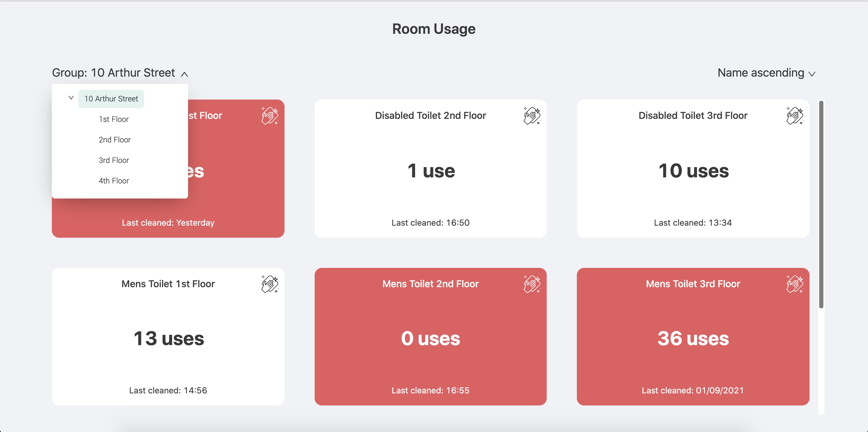Open the Disabled Toilet 2nd Floor card
The image size is (868, 432).
point(431,169)
